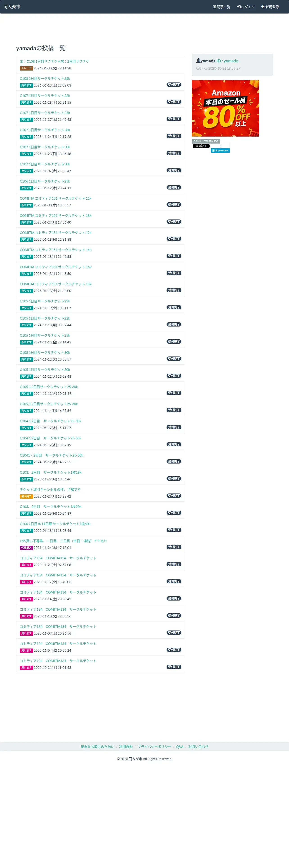Click the ログイン link in navbar

pos(246,7)
